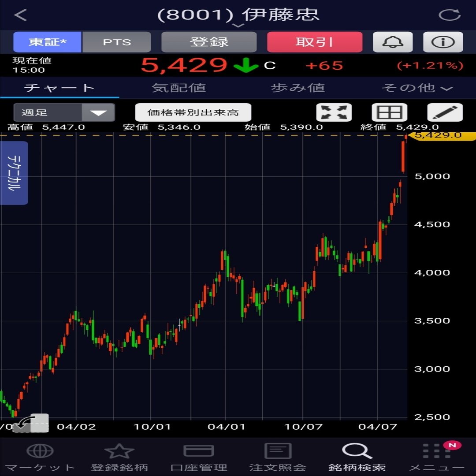Switch to the split grid chart layout
The image size is (476, 476).
390,112
